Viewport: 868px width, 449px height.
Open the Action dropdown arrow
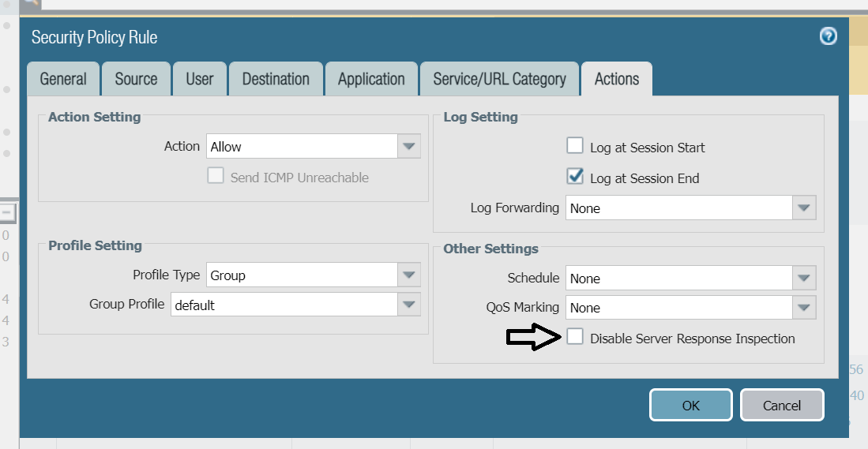pyautogui.click(x=408, y=147)
